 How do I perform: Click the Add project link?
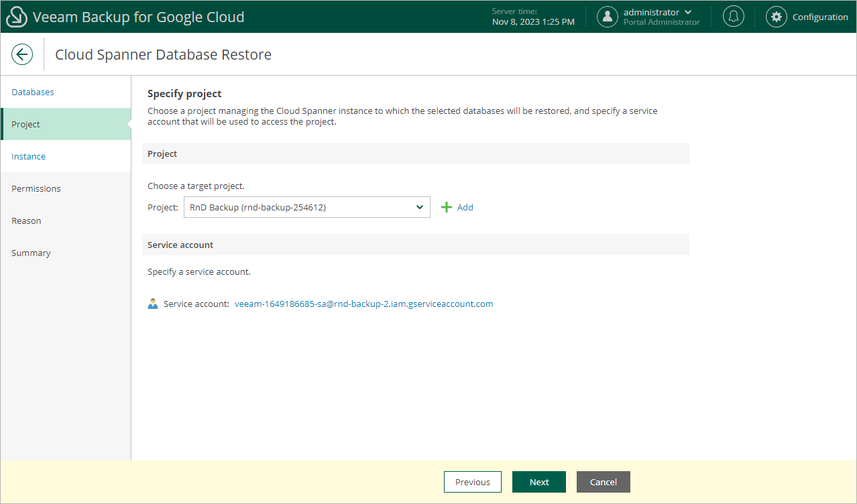[465, 207]
